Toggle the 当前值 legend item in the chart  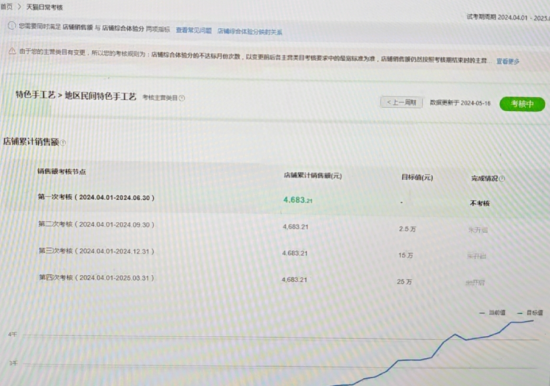pos(492,313)
